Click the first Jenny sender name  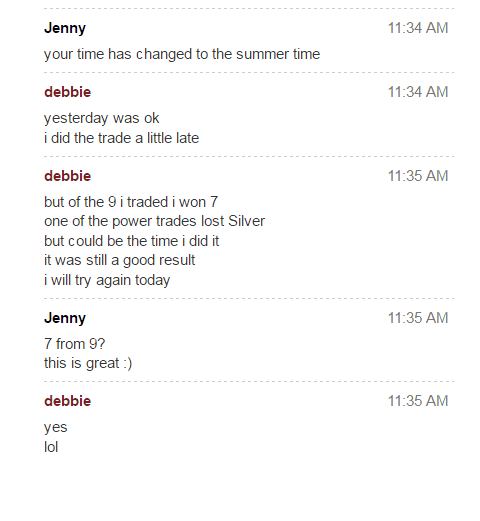[x=65, y=28]
